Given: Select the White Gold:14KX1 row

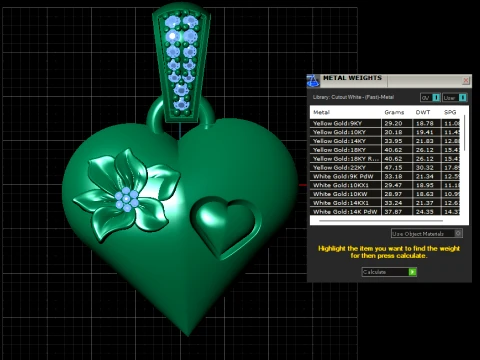Looking at the screenshot, I should [x=385, y=203].
